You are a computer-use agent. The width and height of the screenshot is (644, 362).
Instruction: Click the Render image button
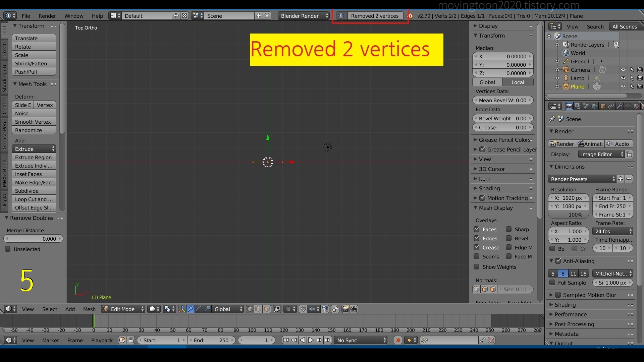coord(562,144)
